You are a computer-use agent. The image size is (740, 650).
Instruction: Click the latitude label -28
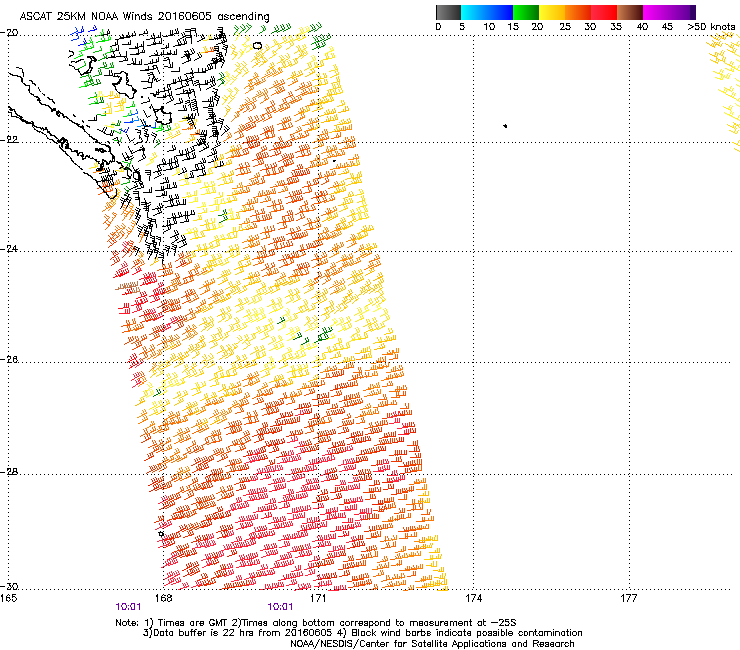click(x=9, y=472)
